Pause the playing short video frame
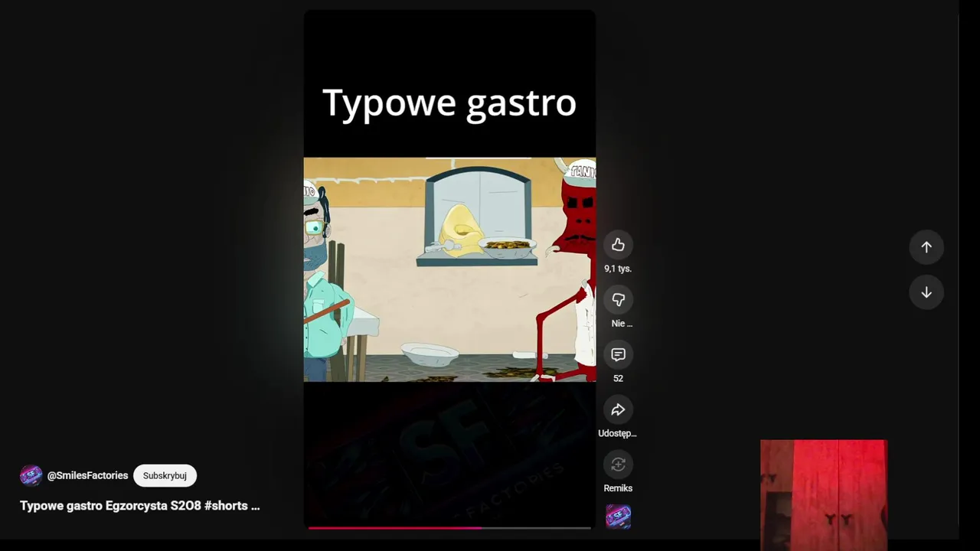This screenshot has height=551, width=980. 449,269
